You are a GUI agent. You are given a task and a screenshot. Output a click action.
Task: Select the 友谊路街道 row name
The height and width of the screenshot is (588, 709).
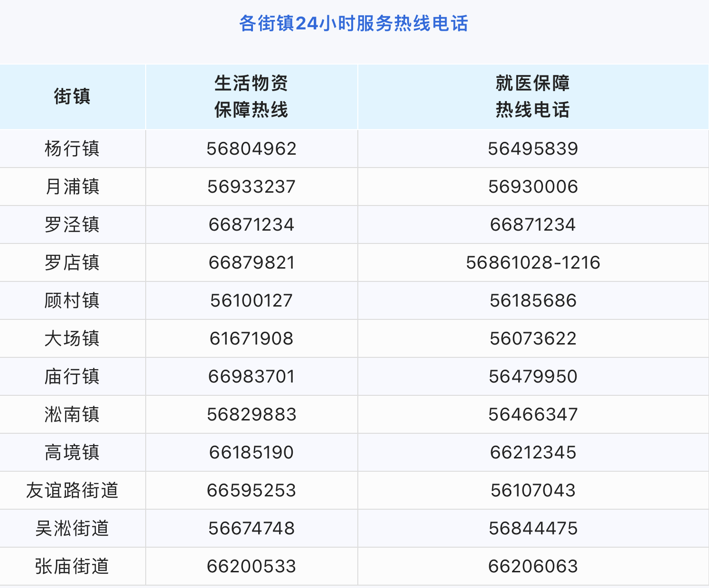[72, 490]
